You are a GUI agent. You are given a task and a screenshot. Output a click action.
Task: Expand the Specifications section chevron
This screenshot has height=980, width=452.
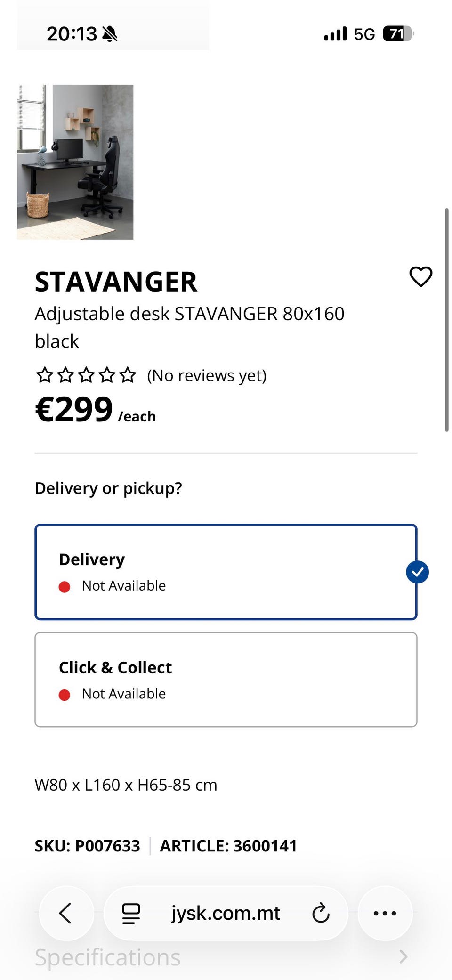pos(403,956)
